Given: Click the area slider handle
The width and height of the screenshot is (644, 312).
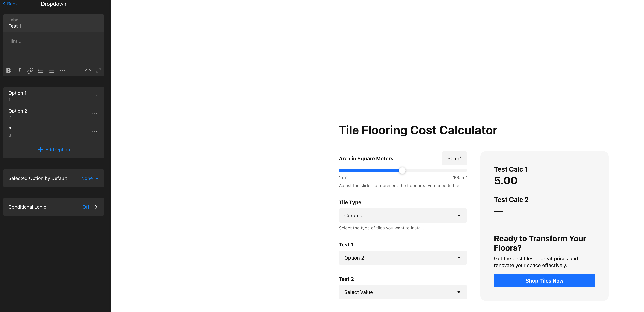Looking at the screenshot, I should [402, 171].
